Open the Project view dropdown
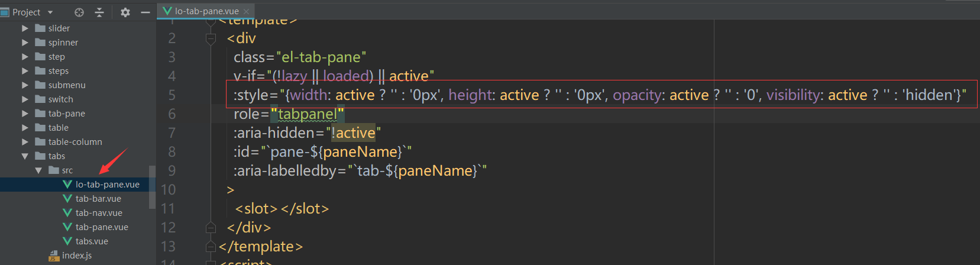The width and height of the screenshot is (980, 265). click(x=50, y=12)
